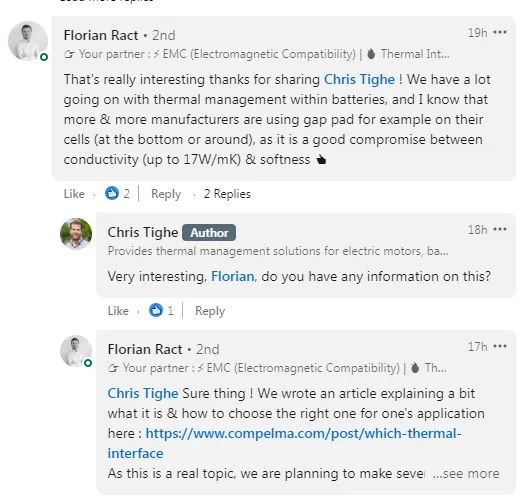
Task: View like reaction on Chris Tighe's reply
Action: (161, 310)
